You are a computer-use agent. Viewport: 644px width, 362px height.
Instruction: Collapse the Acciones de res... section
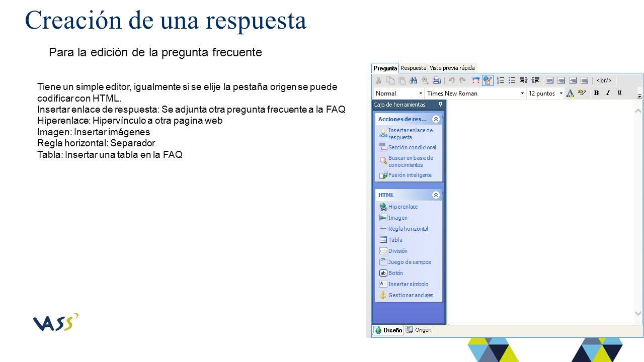436,119
